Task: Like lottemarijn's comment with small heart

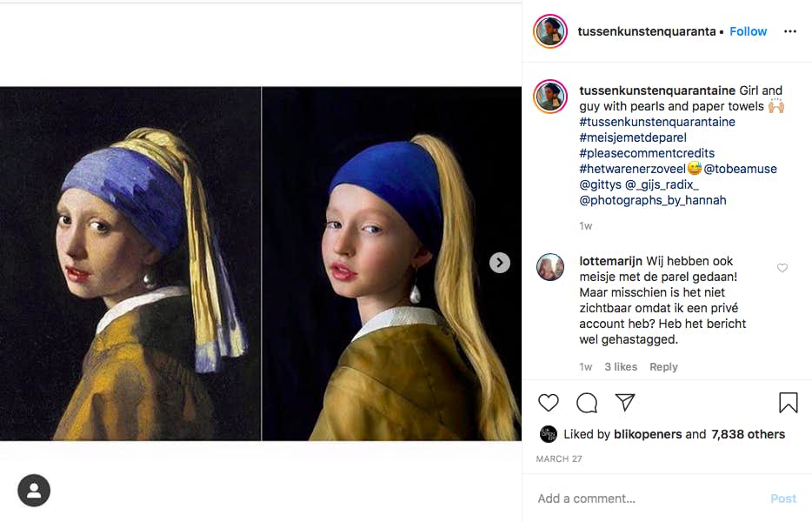Action: click(782, 269)
